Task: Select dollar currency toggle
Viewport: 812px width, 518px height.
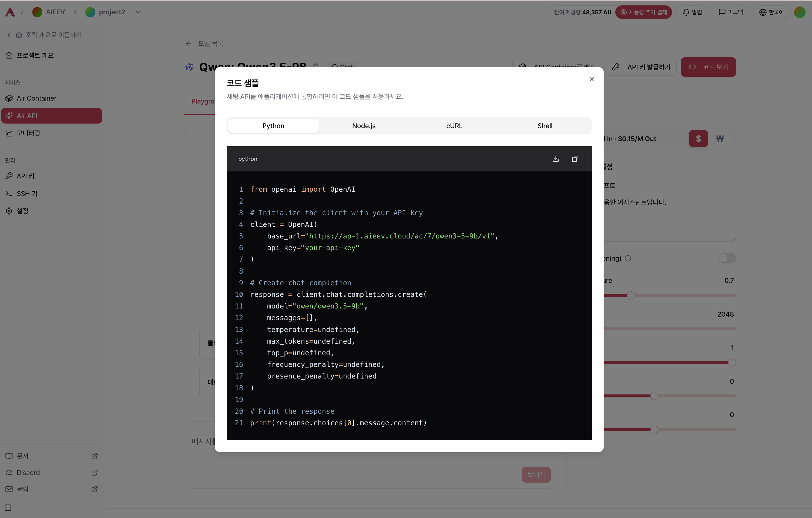Action: click(698, 139)
